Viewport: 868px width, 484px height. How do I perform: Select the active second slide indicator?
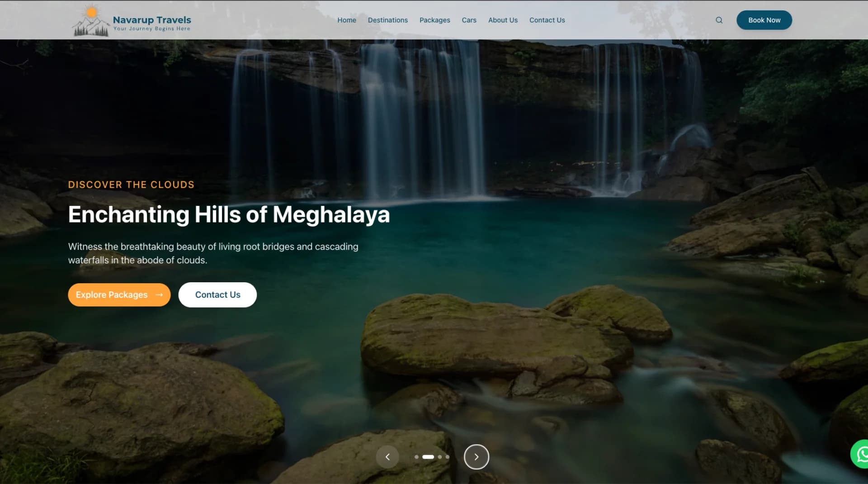pyautogui.click(x=428, y=457)
